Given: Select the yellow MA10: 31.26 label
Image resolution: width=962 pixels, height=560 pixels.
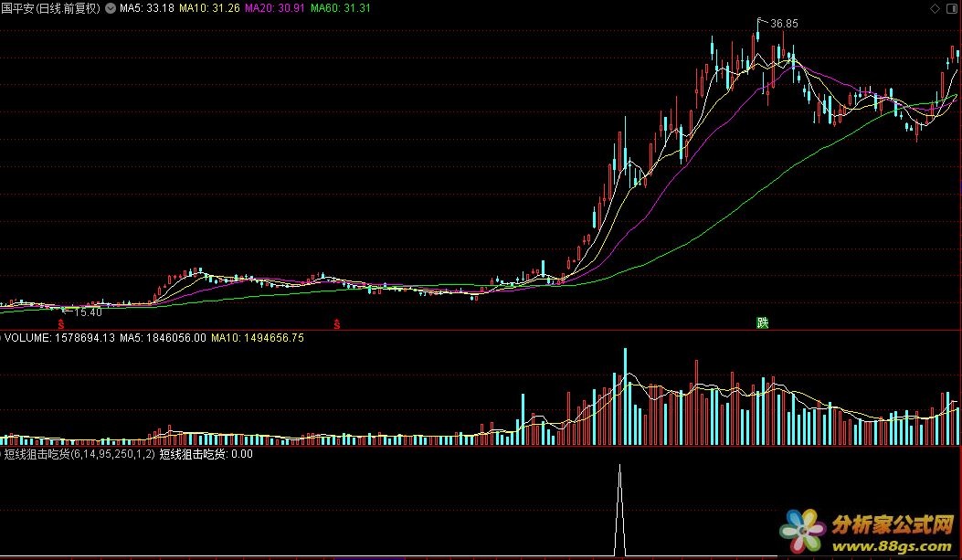Looking at the screenshot, I should click(x=209, y=8).
